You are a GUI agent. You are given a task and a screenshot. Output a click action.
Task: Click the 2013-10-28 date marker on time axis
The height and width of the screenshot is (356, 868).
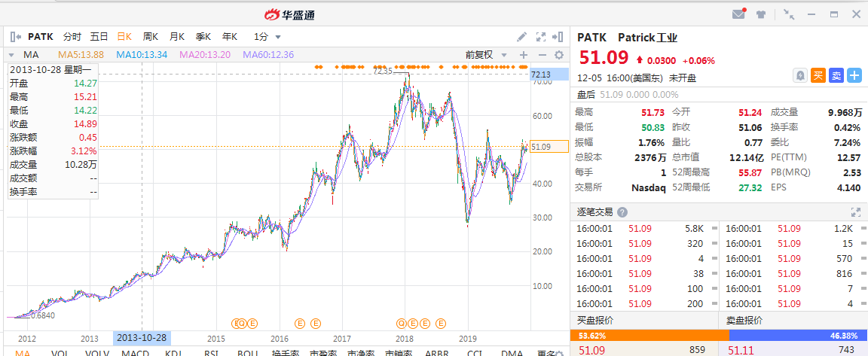tap(142, 337)
